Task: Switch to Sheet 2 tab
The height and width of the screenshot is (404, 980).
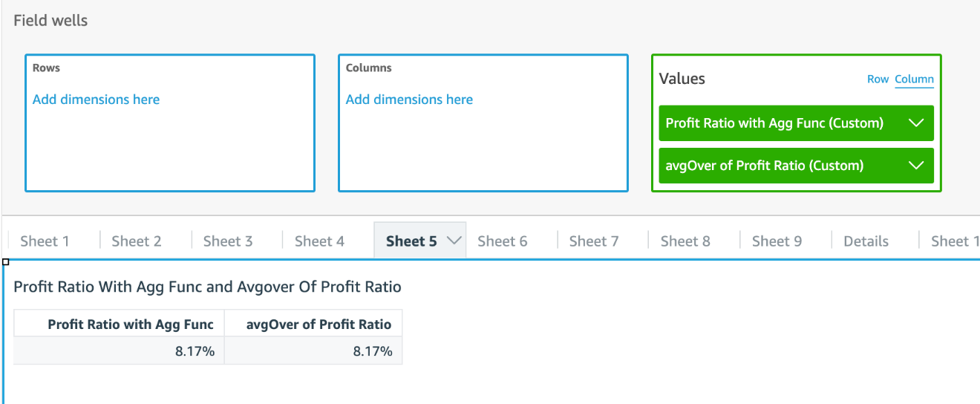Action: coord(137,241)
